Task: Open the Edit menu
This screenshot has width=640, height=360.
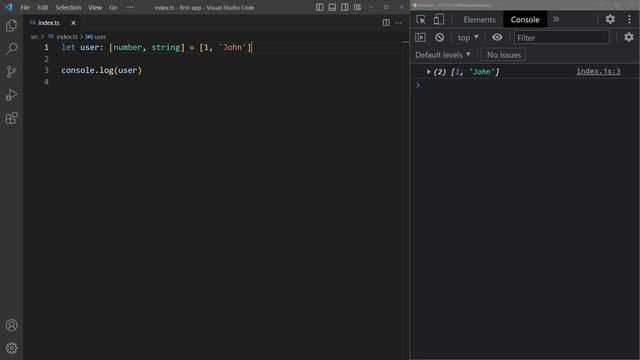Action: pyautogui.click(x=42, y=7)
